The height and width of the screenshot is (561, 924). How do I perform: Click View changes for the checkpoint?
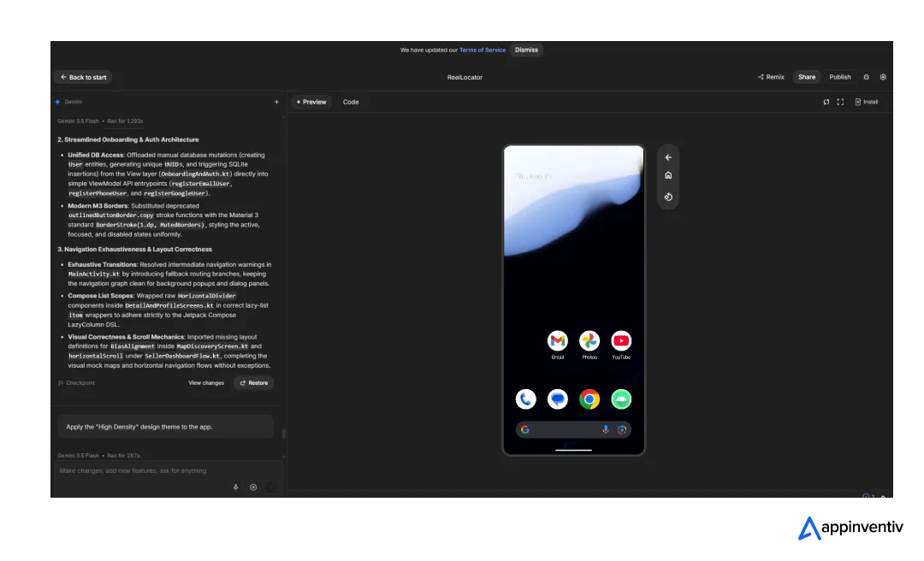[x=205, y=383]
